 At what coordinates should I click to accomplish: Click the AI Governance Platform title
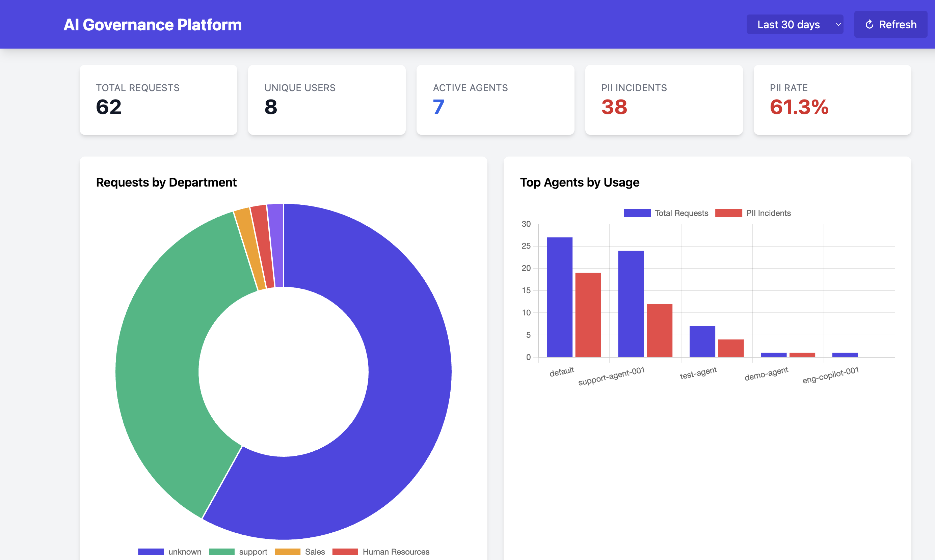tap(153, 25)
